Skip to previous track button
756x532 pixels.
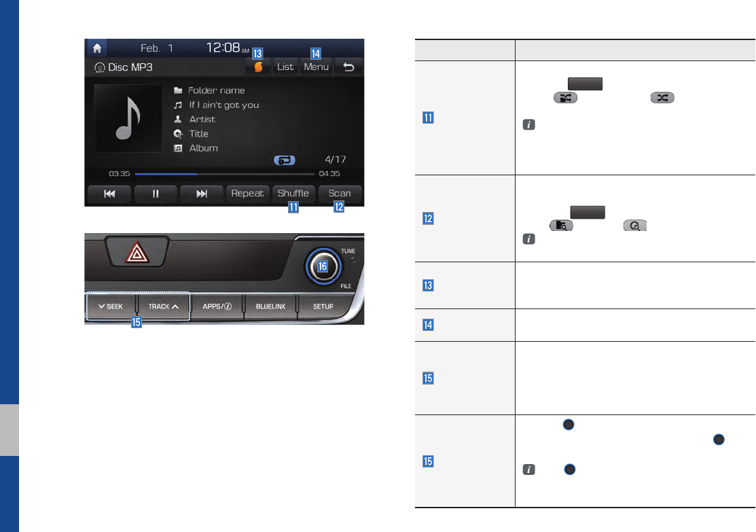109,194
